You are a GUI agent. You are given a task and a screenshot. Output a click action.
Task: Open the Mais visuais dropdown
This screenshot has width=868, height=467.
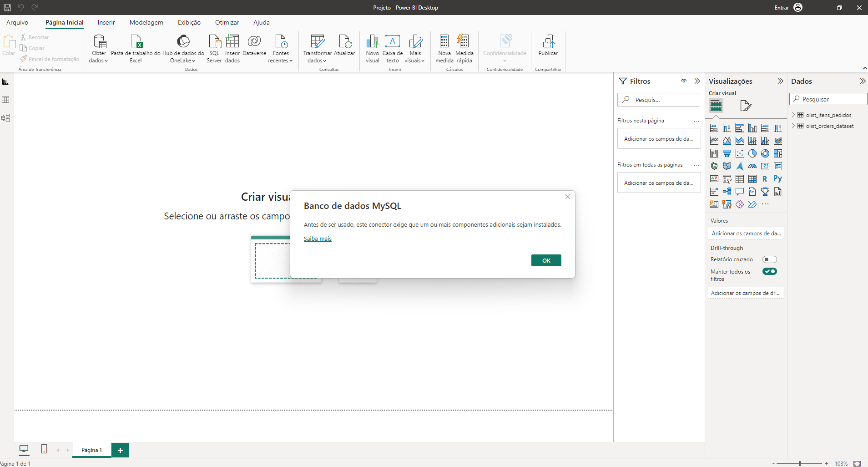click(x=415, y=48)
